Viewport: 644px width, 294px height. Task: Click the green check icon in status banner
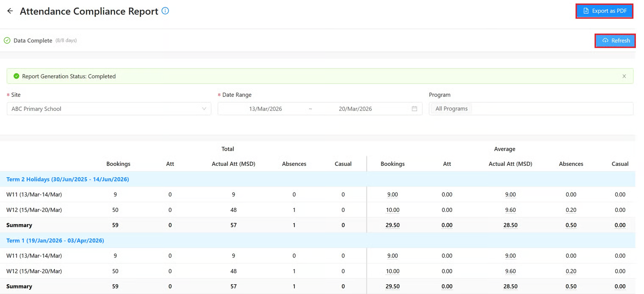coord(16,77)
